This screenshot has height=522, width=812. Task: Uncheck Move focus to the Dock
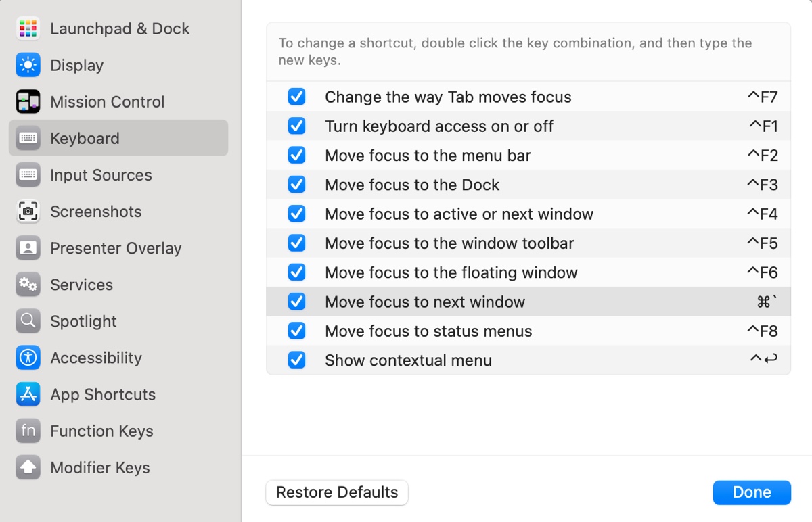[x=296, y=185]
